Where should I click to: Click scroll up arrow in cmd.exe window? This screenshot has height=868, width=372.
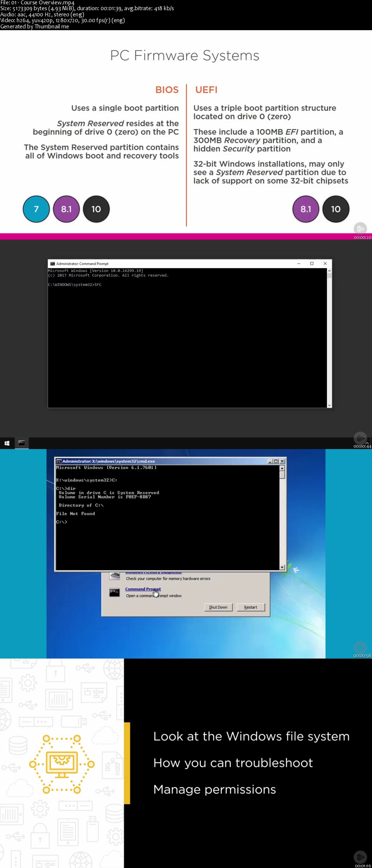[282, 468]
